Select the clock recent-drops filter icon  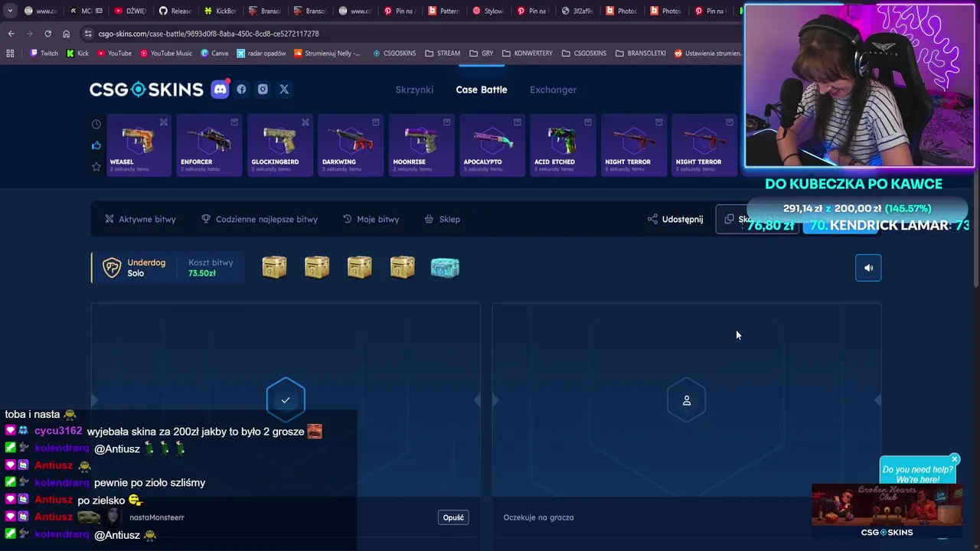(x=96, y=124)
